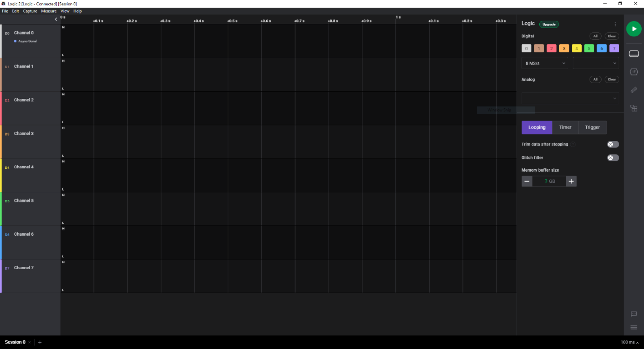This screenshot has width=644, height=349.
Task: Open the Analog sample rate dropdown
Action: [x=570, y=98]
